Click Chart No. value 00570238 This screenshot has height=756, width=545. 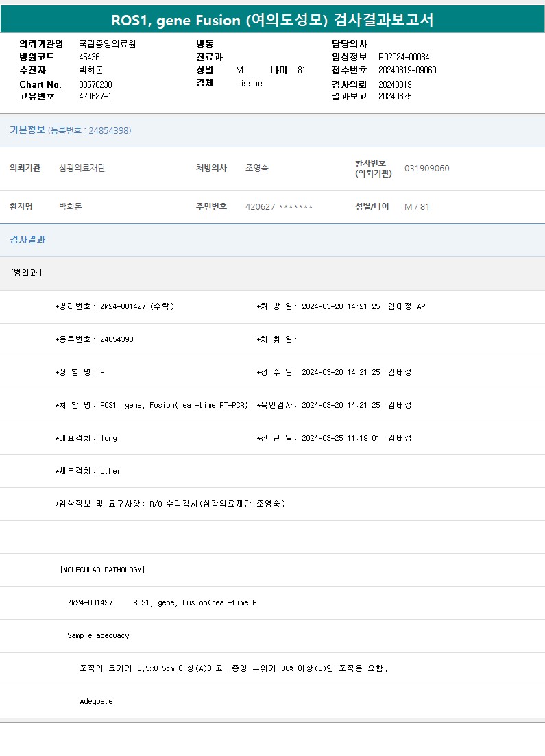pyautogui.click(x=95, y=84)
